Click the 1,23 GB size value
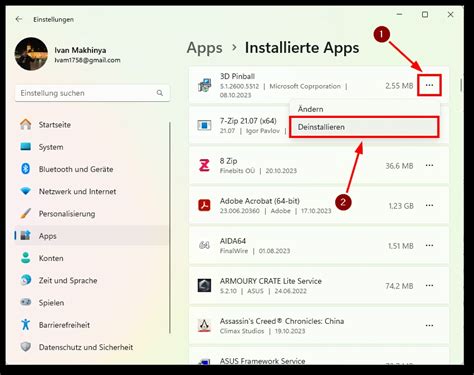Image resolution: width=474 pixels, height=375 pixels. click(x=401, y=206)
